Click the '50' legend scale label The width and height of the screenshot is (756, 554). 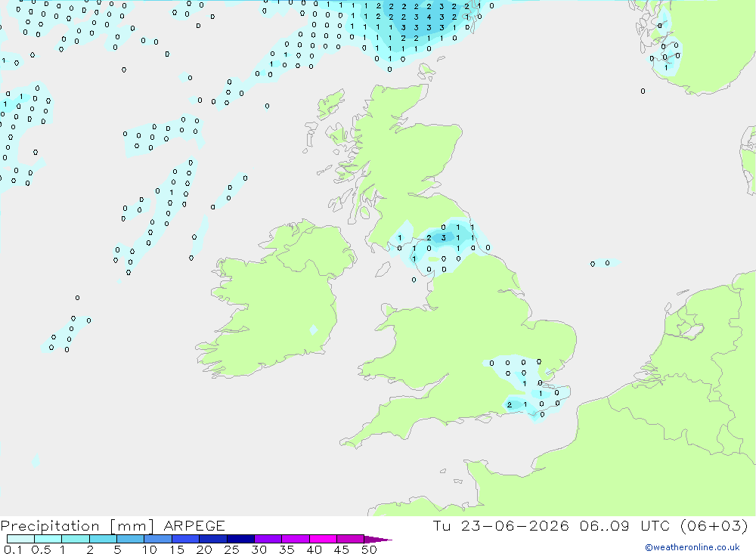pos(369,549)
